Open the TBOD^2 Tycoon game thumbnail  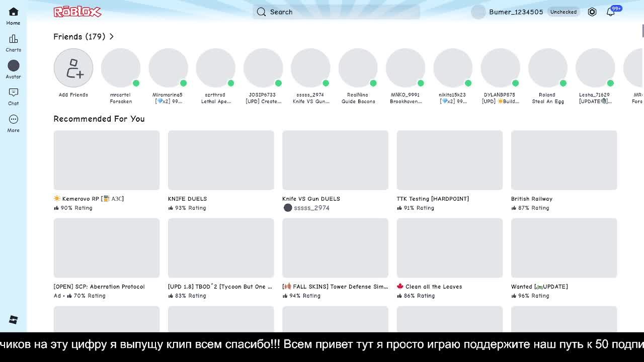coord(221,248)
